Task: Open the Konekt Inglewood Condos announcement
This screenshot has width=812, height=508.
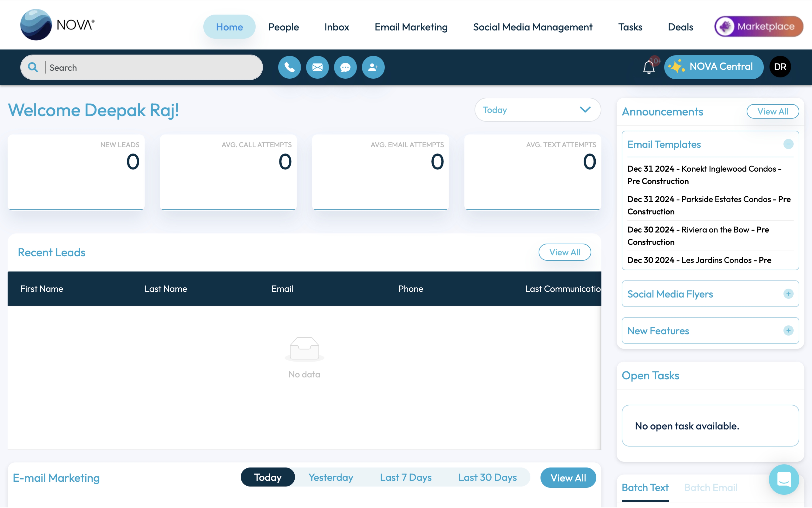Action: click(704, 175)
